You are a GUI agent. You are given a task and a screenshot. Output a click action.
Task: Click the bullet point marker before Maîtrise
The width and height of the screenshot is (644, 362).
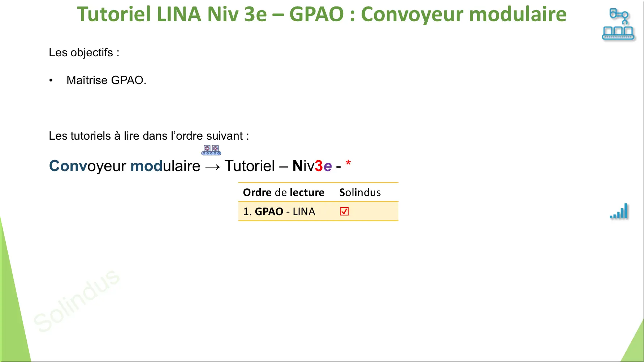pos(51,80)
